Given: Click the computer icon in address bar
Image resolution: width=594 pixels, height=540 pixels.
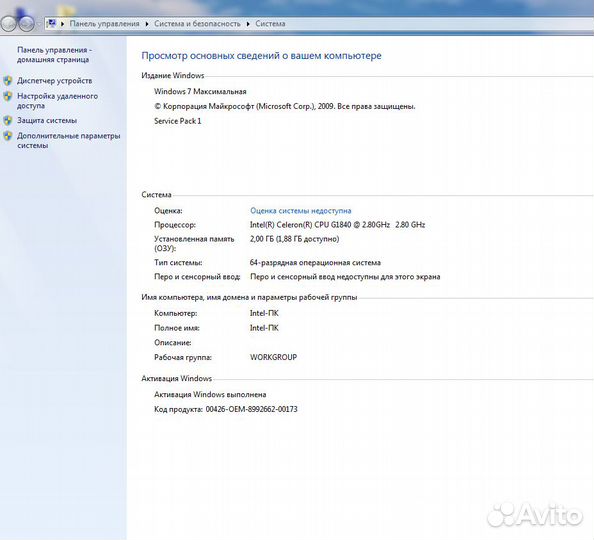Looking at the screenshot, I should 52,23.
